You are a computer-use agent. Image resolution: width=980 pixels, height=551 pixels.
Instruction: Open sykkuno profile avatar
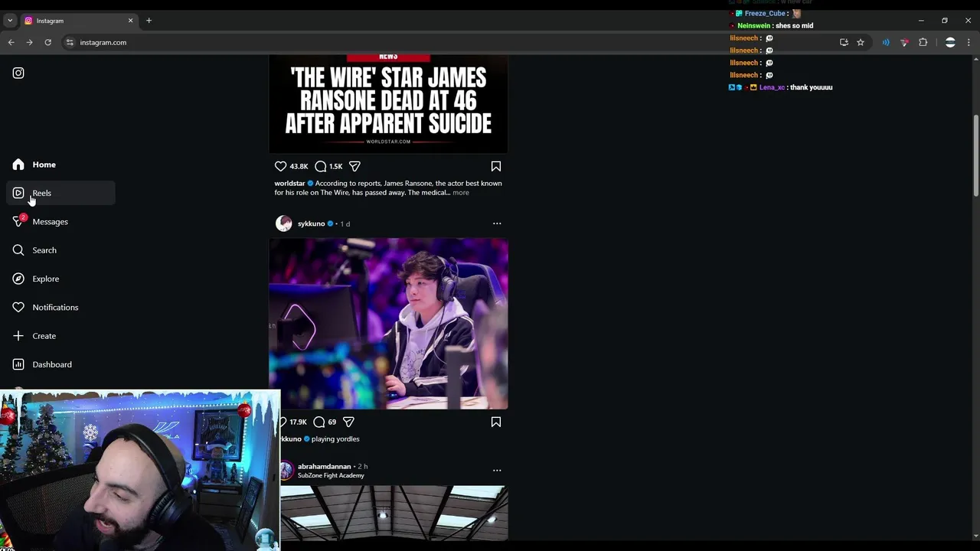click(284, 223)
